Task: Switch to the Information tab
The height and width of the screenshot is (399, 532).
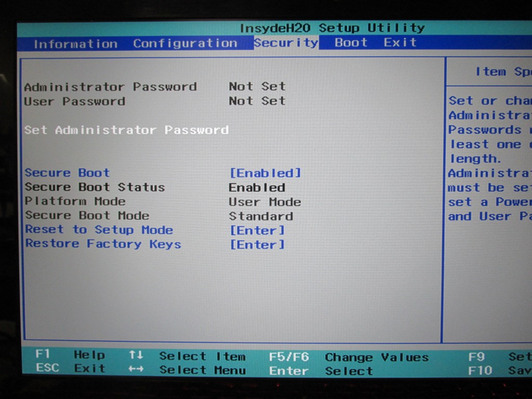Action: coord(75,44)
